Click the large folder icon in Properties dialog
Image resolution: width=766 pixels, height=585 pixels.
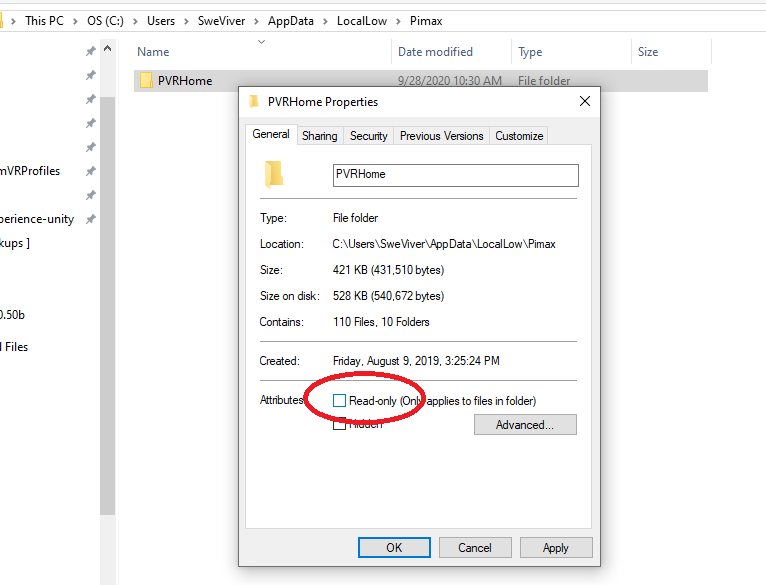pos(273,174)
